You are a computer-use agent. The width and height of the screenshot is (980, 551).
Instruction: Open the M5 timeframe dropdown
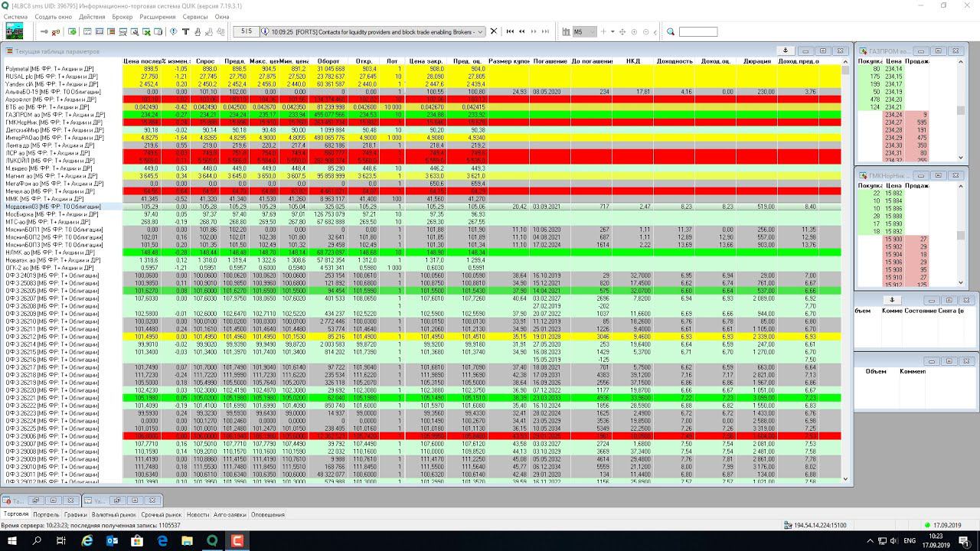pos(583,31)
